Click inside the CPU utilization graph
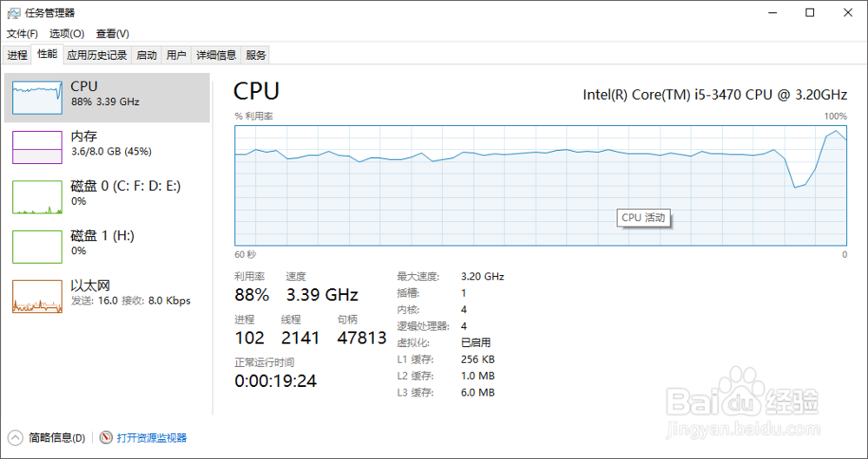 [x=540, y=185]
